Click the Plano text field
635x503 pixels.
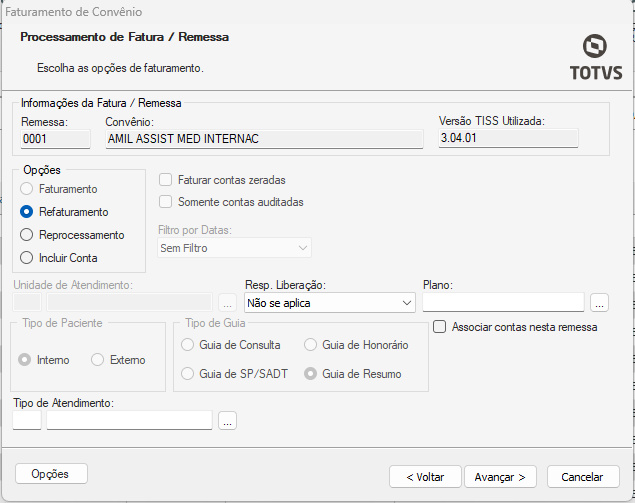tap(503, 302)
